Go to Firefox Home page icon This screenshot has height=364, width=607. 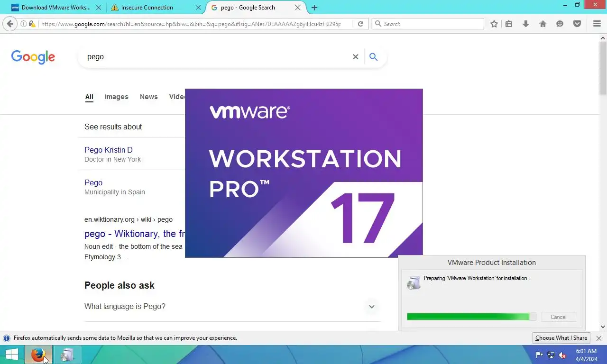tap(543, 24)
